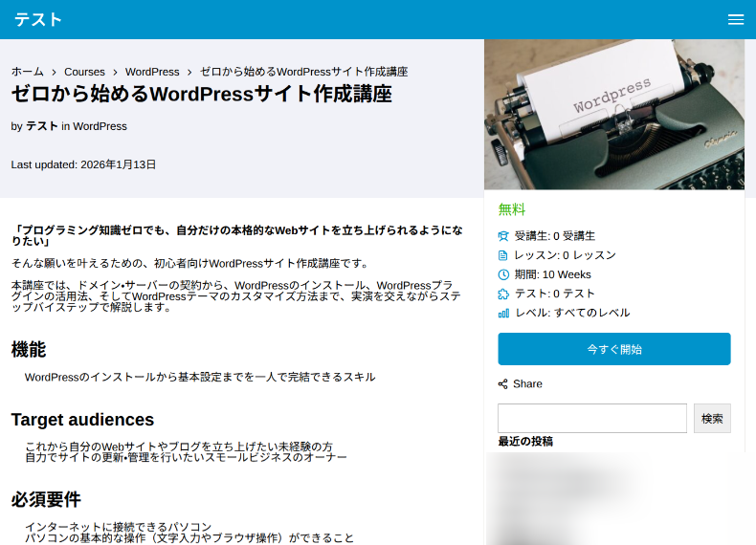
Task: Click the レッスン document icon
Action: (502, 255)
